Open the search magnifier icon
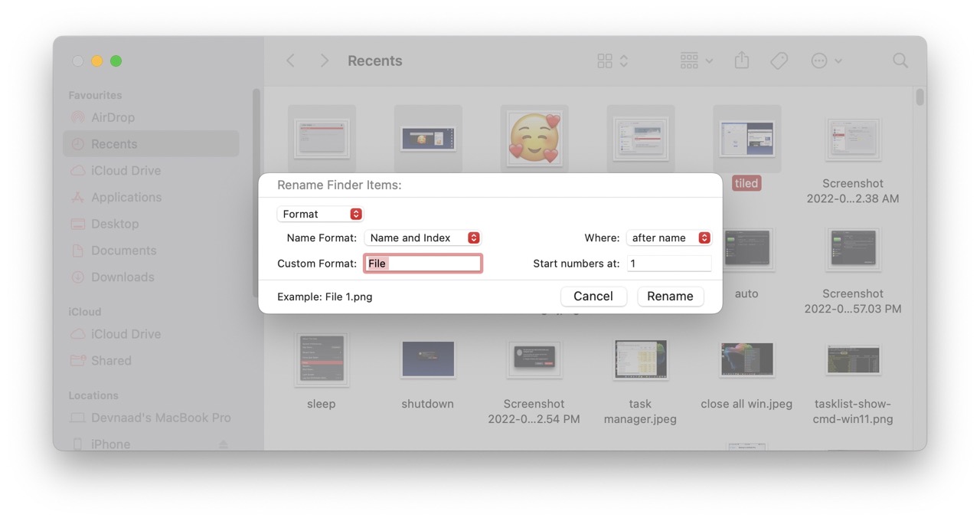980x521 pixels. click(x=900, y=61)
